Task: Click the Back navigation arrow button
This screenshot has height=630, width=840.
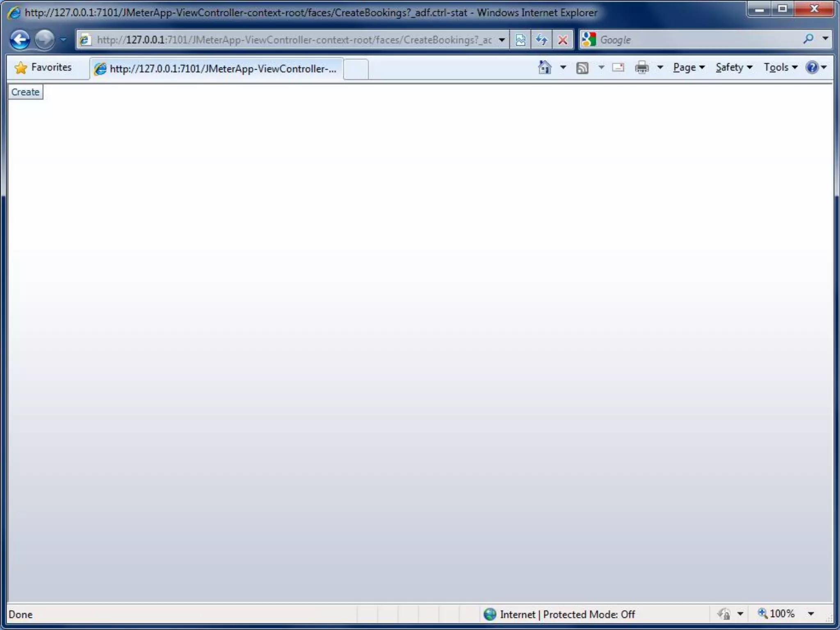Action: (20, 40)
